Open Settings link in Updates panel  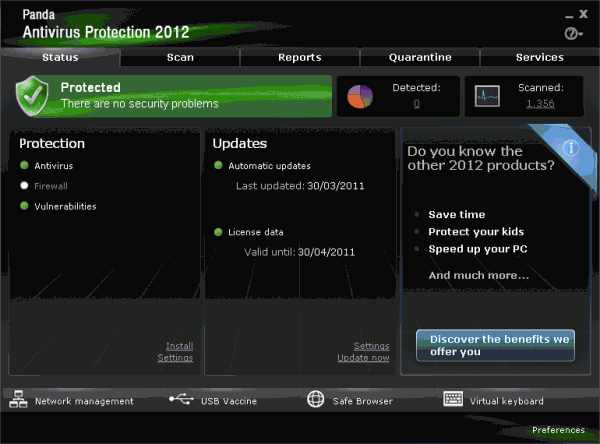point(372,346)
